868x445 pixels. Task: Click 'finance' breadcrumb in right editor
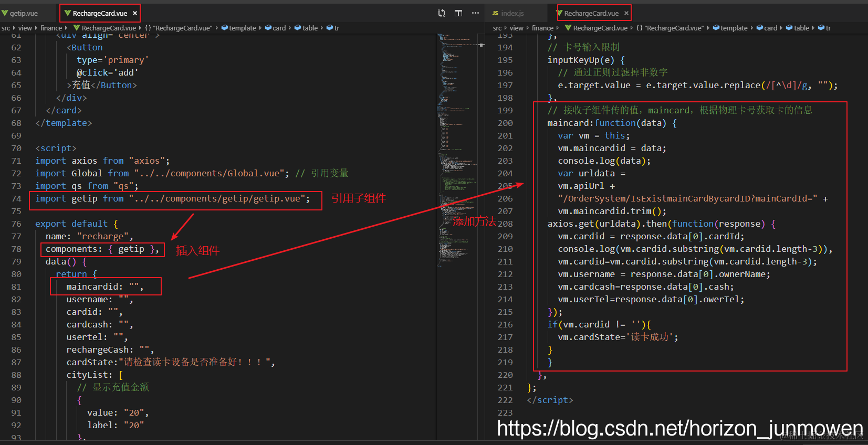(x=542, y=28)
